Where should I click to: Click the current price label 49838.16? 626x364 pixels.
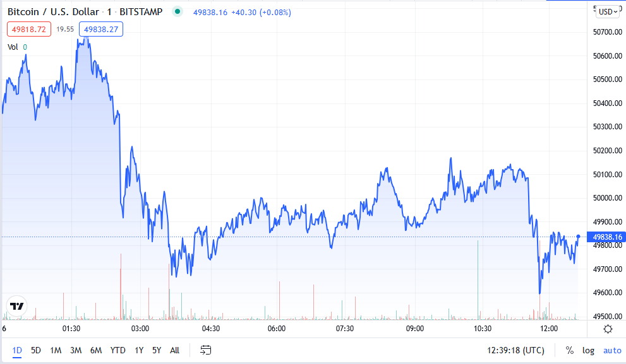pos(608,237)
